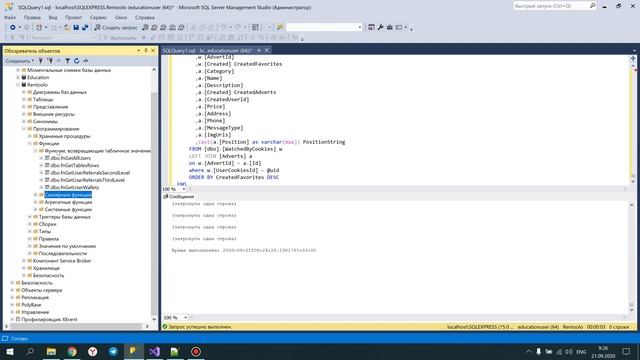The image size is (640, 360).
Task: Select Профилировщик XEvent node
Action: point(49,320)
